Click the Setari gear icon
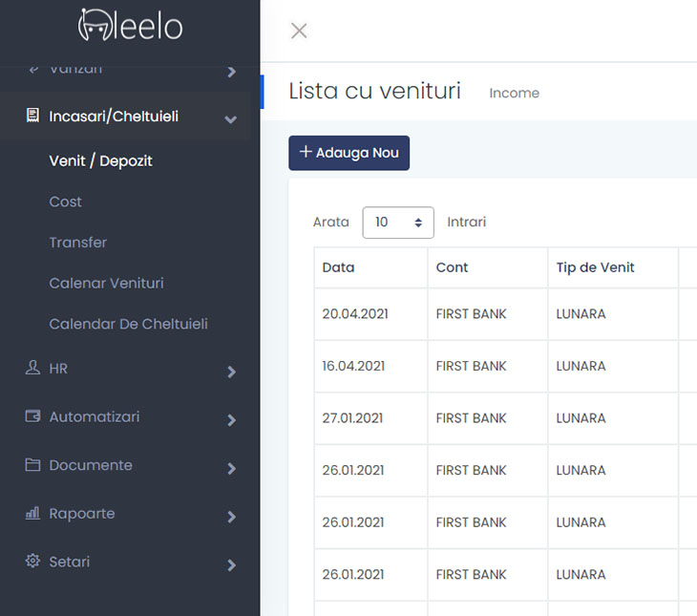 pyautogui.click(x=32, y=562)
